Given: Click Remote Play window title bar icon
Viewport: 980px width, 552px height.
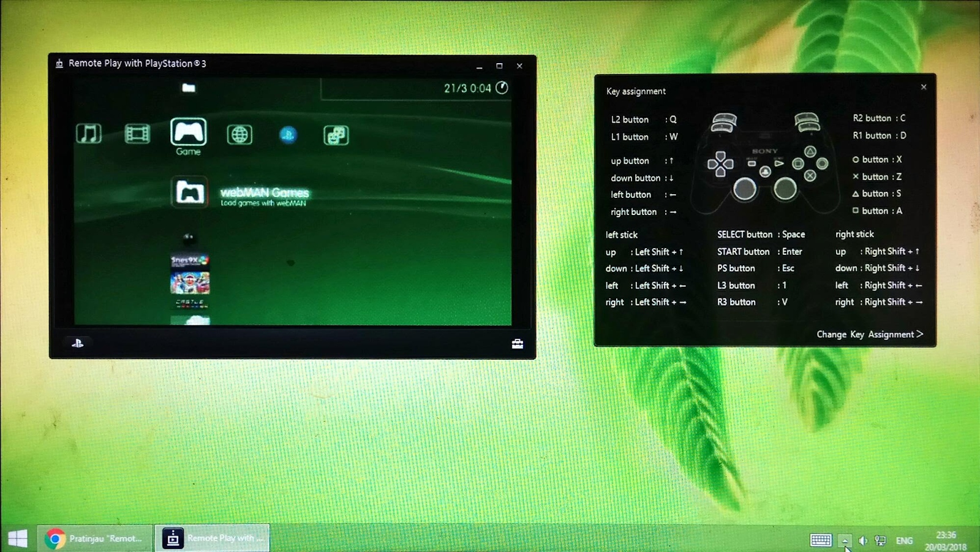Looking at the screenshot, I should 59,63.
